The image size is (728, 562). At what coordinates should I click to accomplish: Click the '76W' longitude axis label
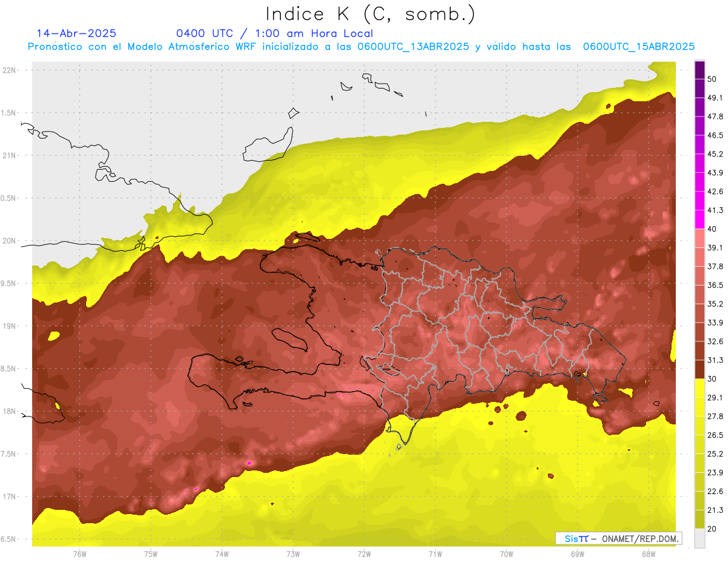point(79,554)
